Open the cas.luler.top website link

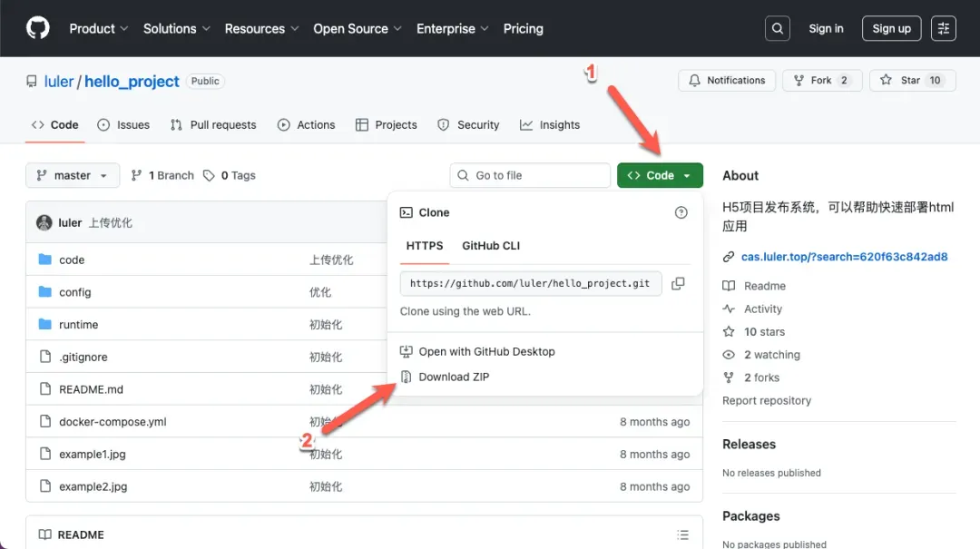pyautogui.click(x=844, y=257)
